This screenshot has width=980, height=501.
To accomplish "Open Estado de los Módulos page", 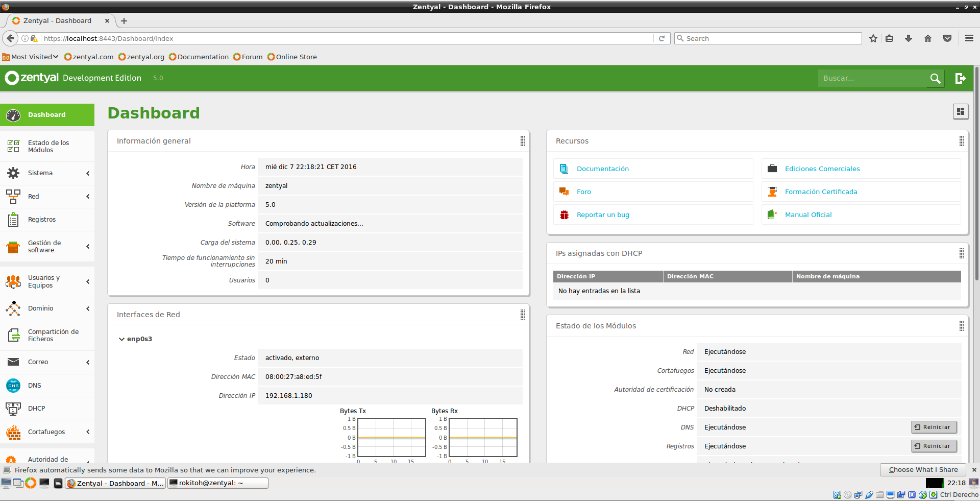I will tap(48, 147).
